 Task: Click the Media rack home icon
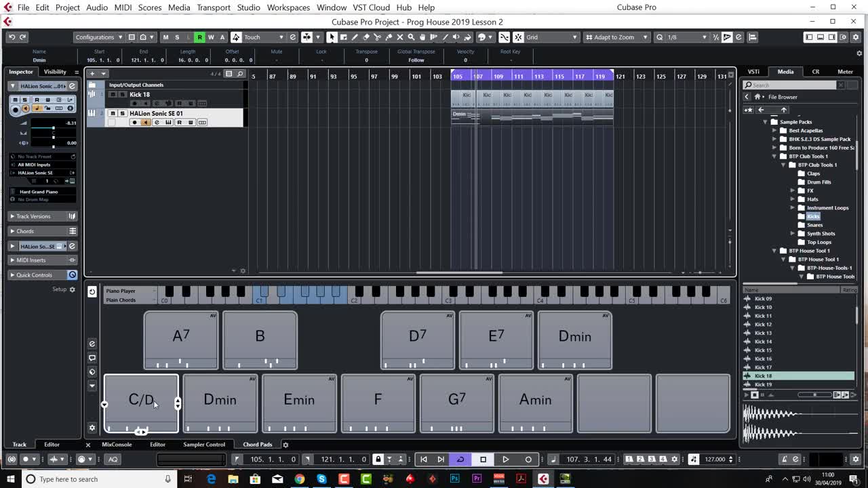pos(757,97)
